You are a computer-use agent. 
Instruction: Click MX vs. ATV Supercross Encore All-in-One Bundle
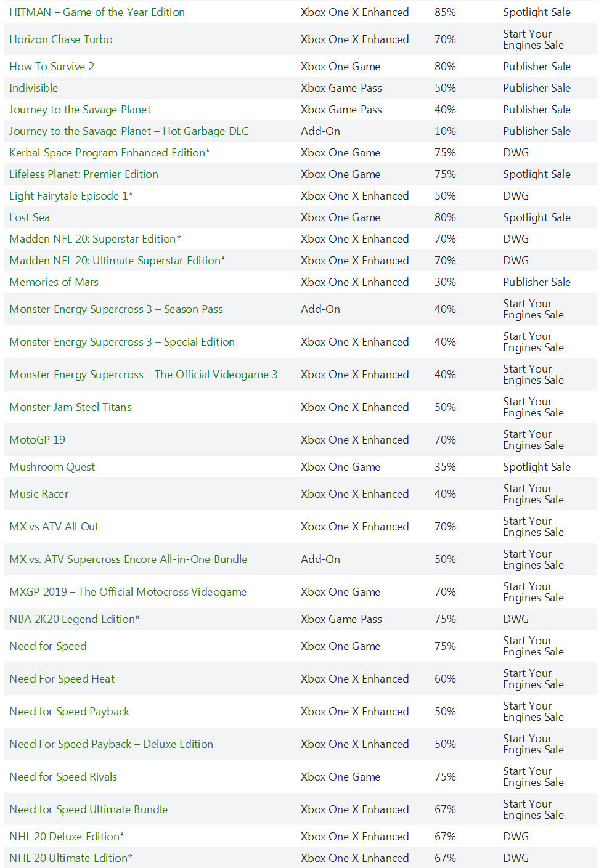pyautogui.click(x=128, y=559)
